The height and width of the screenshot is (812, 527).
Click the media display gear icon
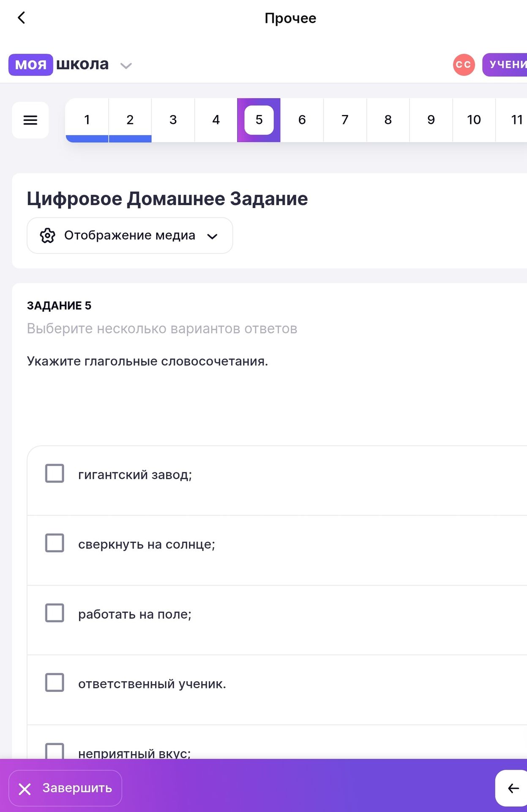(x=47, y=236)
